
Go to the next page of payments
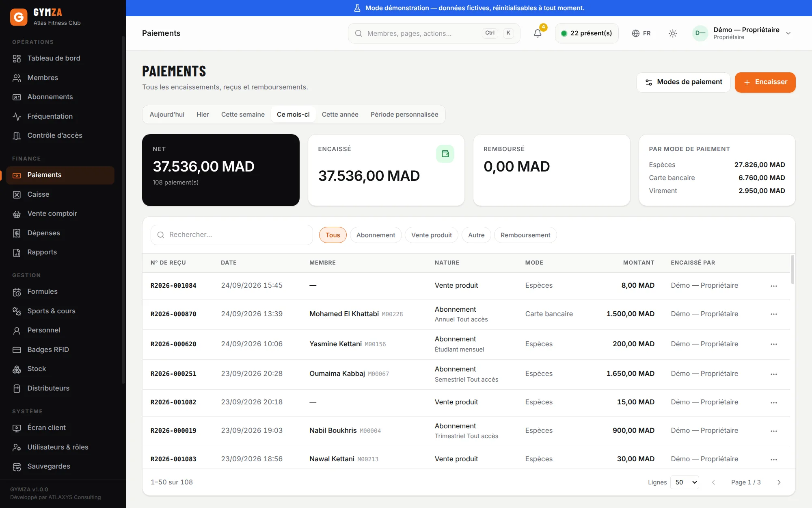(x=779, y=482)
